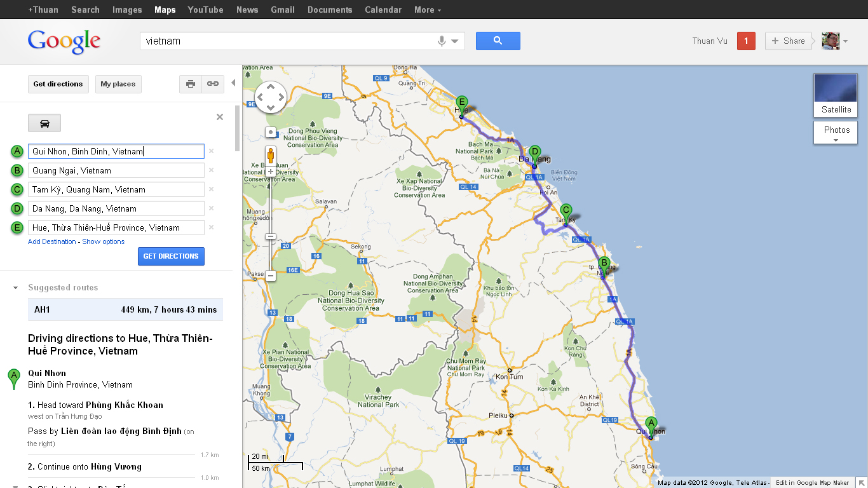Viewport: 868px width, 488px height.
Task: Remove destination D Da Nang
Action: 211,208
